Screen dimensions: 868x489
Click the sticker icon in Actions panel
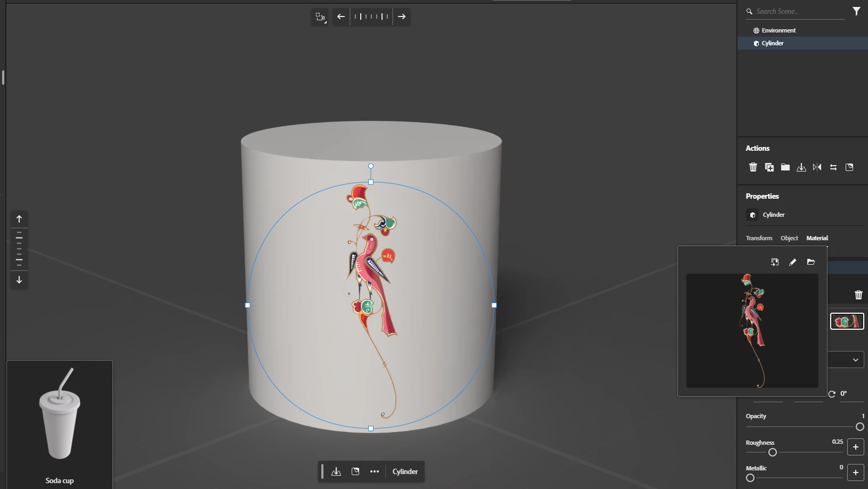849,167
